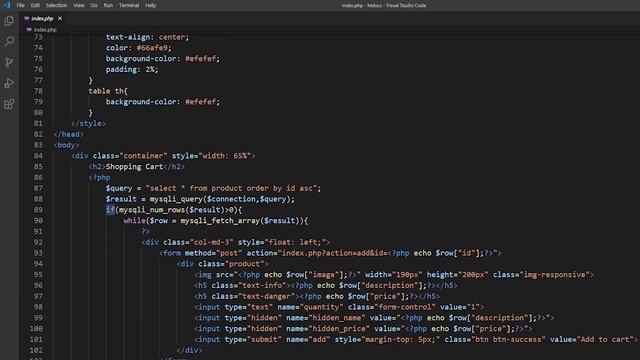
Task: Click the 'Shopping Cart' heading text
Action: click(134, 167)
